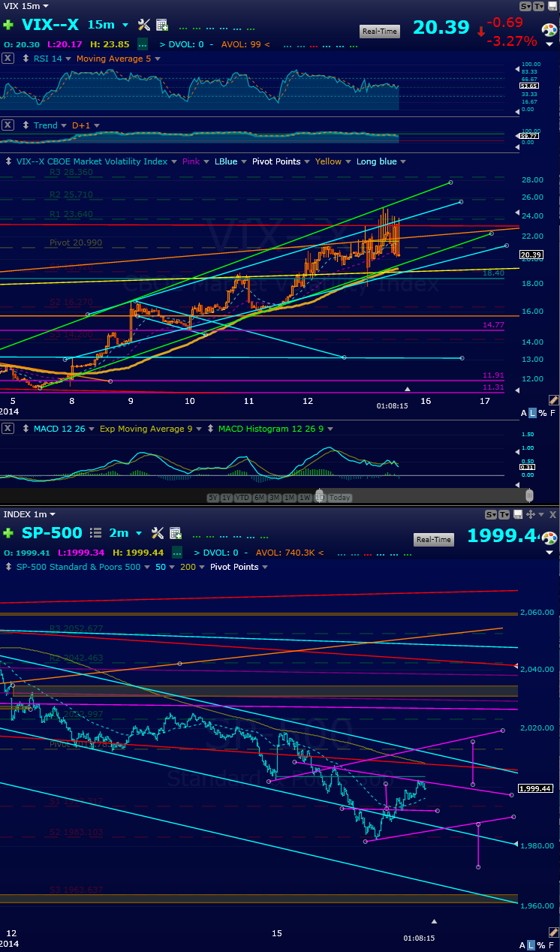Expand the LBlue line settings dropdown
560x952 pixels.
point(244,161)
